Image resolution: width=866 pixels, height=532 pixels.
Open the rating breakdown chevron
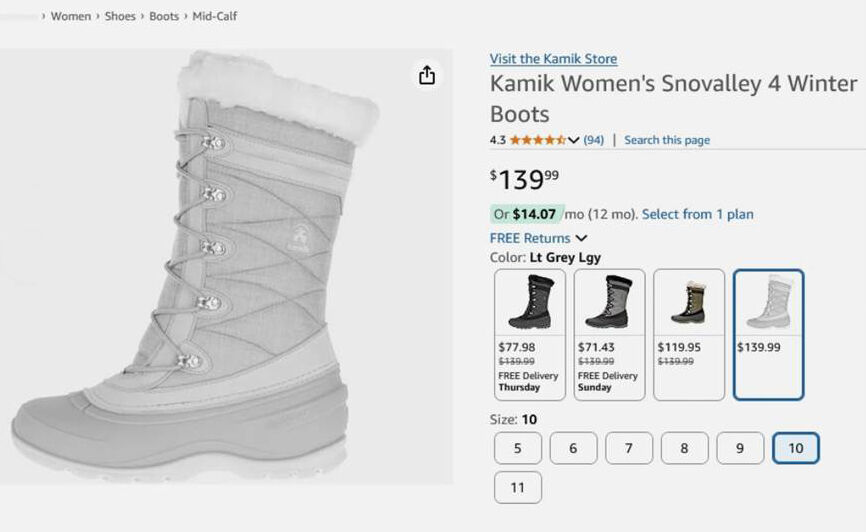[x=574, y=140]
